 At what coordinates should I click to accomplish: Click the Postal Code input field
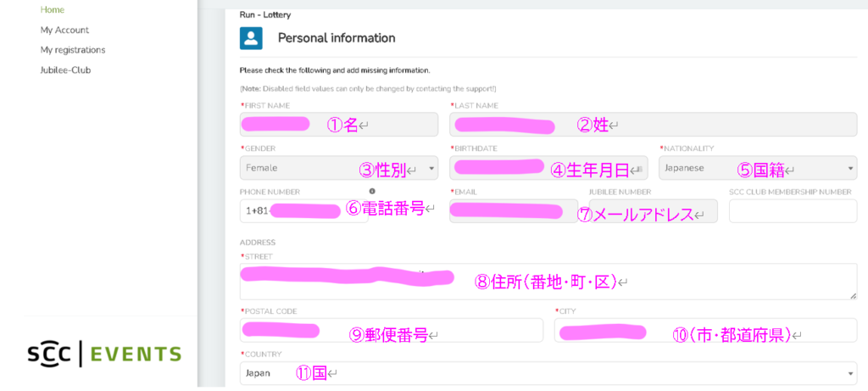391,330
